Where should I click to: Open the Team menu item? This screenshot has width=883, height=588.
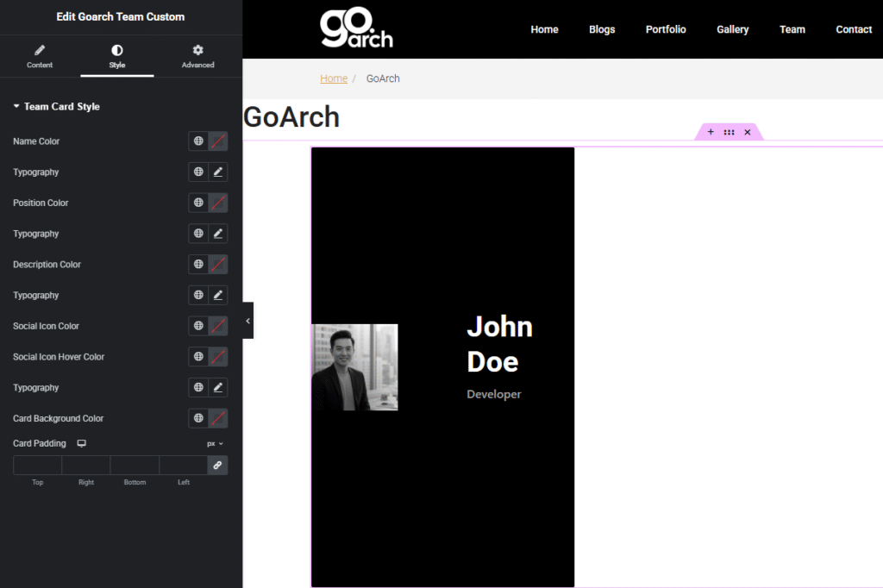792,29
